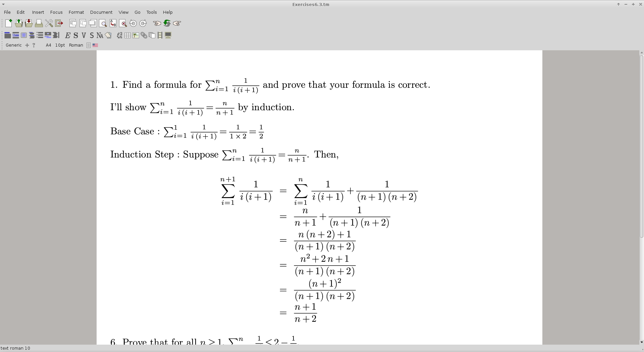The height and width of the screenshot is (352, 644).
Task: Click the Redo arrow icon
Action: (x=143, y=23)
